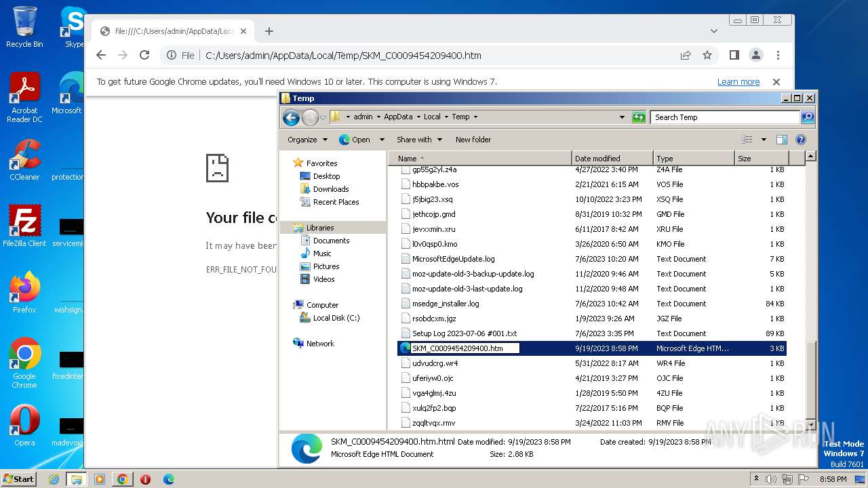Click Local in the breadcrumb path
This screenshot has height=488, width=868.
coord(432,117)
